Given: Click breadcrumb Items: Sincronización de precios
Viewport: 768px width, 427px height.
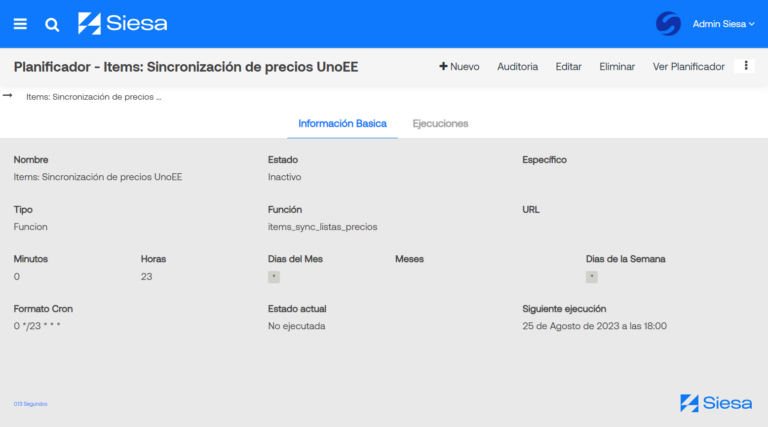Looking at the screenshot, I should (x=94, y=97).
